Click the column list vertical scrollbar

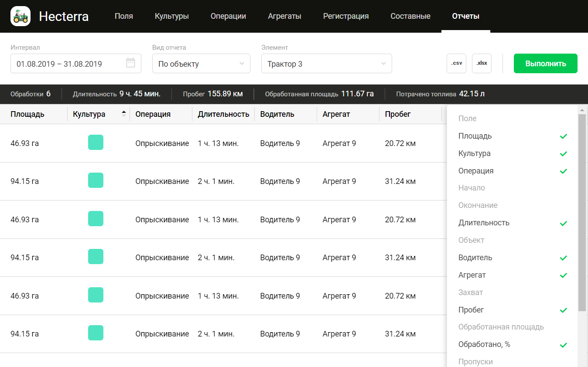pyautogui.click(x=582, y=214)
